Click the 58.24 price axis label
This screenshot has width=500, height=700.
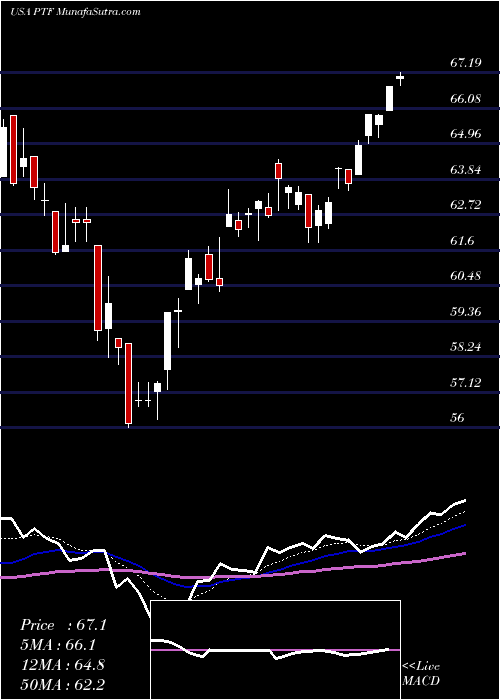[466, 347]
